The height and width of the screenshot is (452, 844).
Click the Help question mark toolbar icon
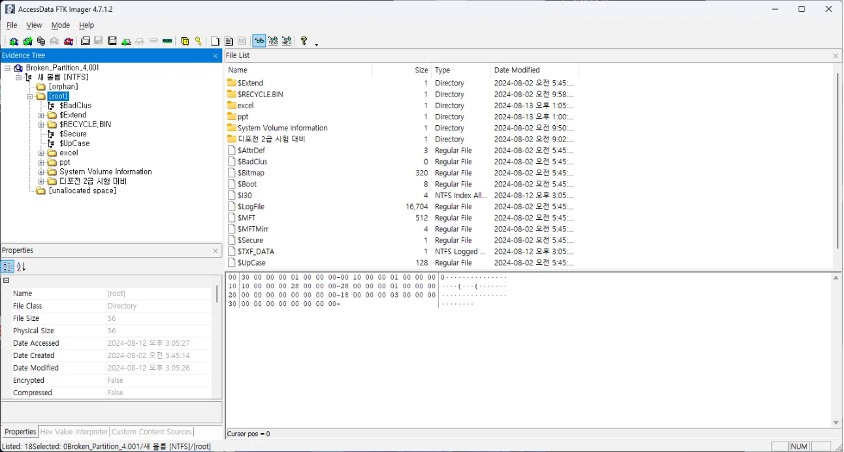[x=304, y=40]
